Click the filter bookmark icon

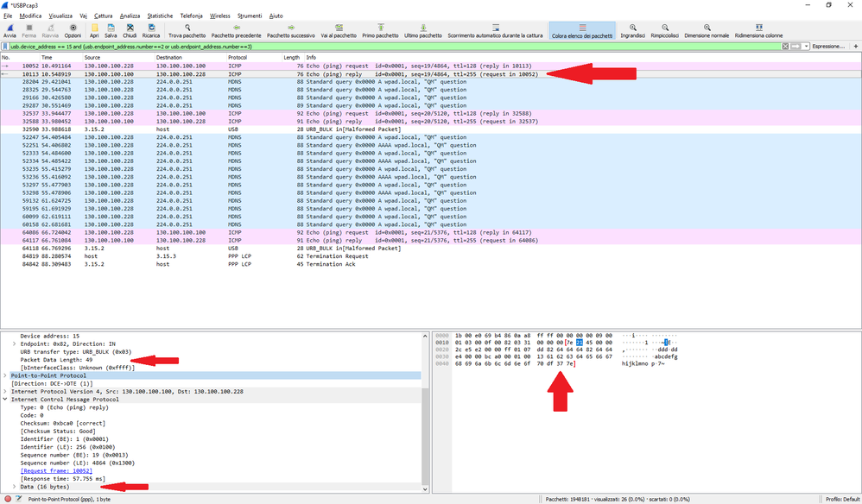[x=5, y=47]
